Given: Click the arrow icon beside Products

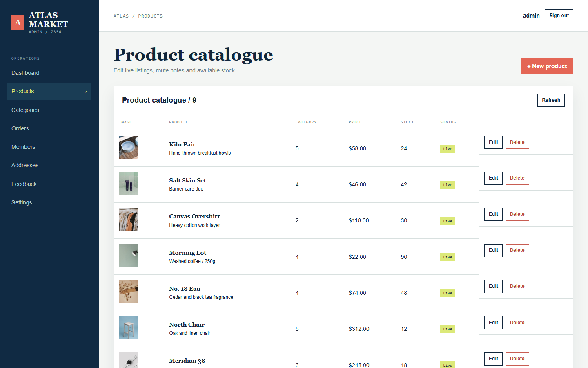Looking at the screenshot, I should pos(86,92).
